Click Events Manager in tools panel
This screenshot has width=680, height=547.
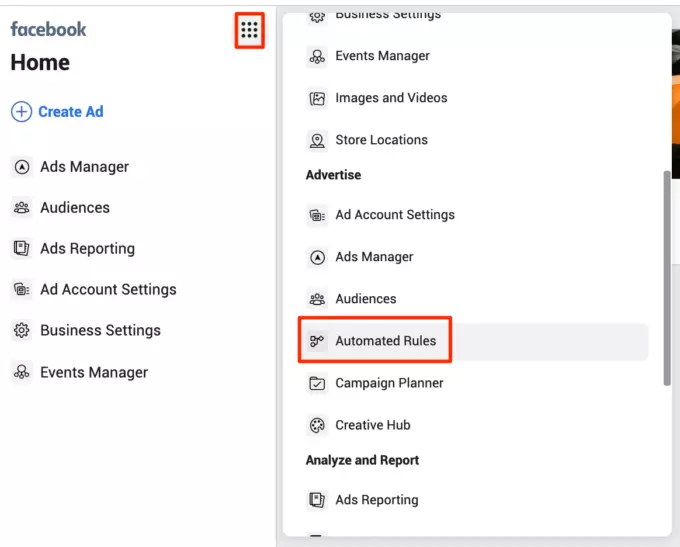click(382, 56)
